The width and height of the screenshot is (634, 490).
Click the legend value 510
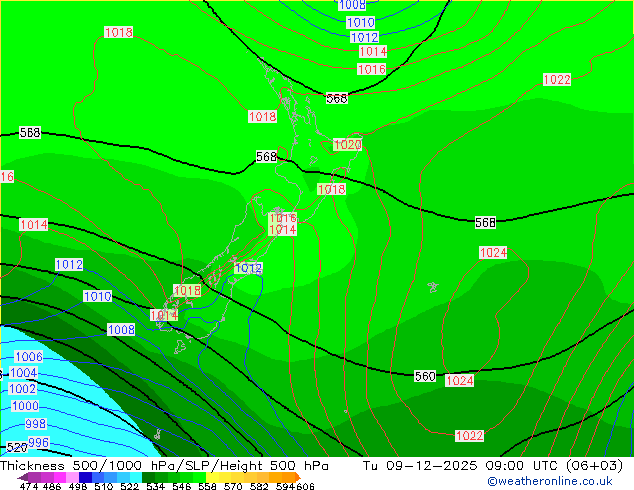[x=104, y=486]
